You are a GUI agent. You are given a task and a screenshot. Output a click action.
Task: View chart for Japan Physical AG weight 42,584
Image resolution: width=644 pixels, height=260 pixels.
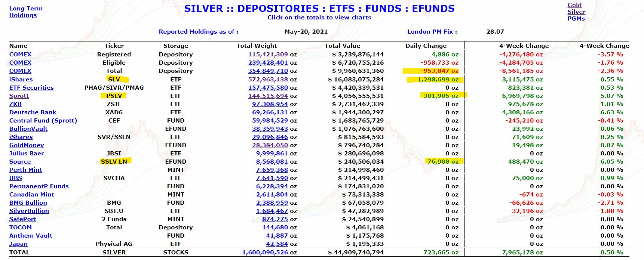[x=277, y=244]
